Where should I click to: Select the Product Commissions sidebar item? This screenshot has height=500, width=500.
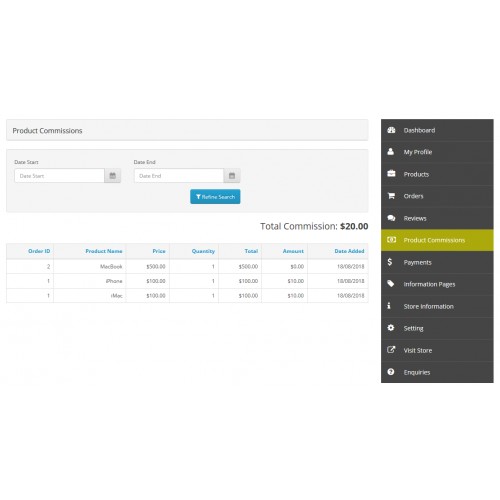(437, 240)
